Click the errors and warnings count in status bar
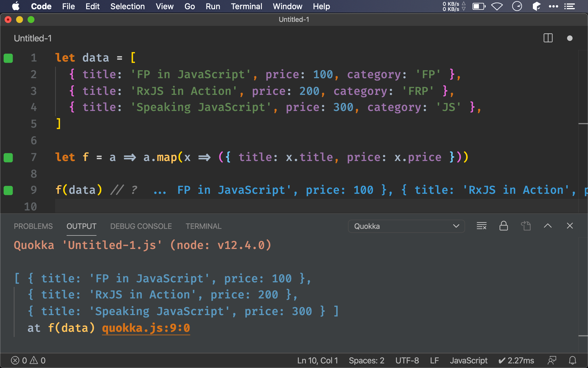The width and height of the screenshot is (588, 368). coord(28,361)
